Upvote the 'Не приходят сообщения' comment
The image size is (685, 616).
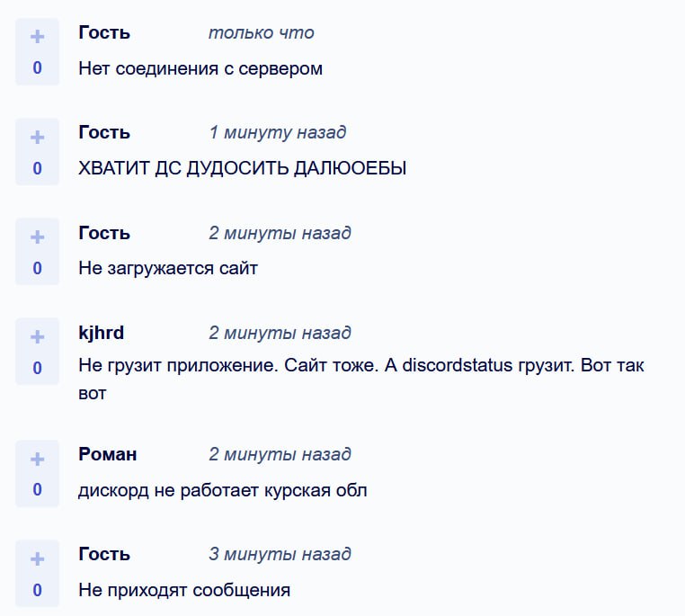pyautogui.click(x=37, y=559)
